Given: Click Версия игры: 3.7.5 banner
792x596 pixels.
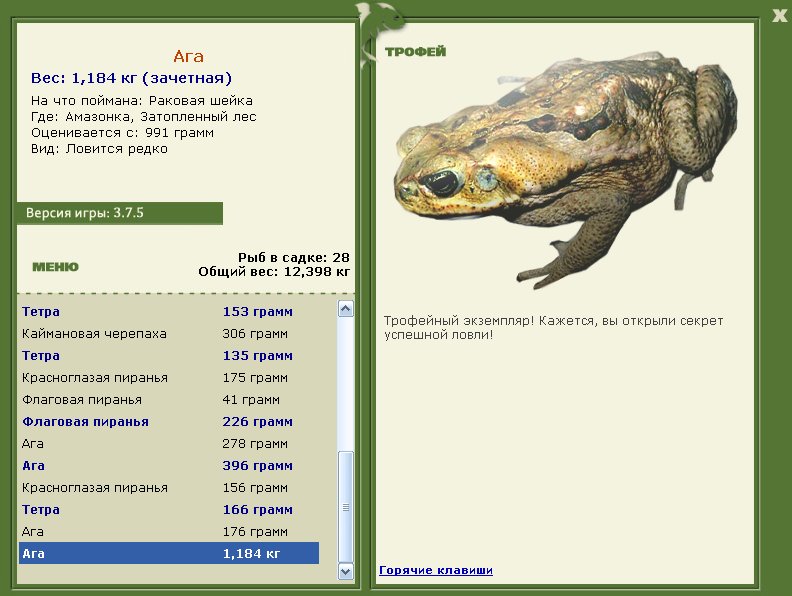Looking at the screenshot, I should (120, 213).
